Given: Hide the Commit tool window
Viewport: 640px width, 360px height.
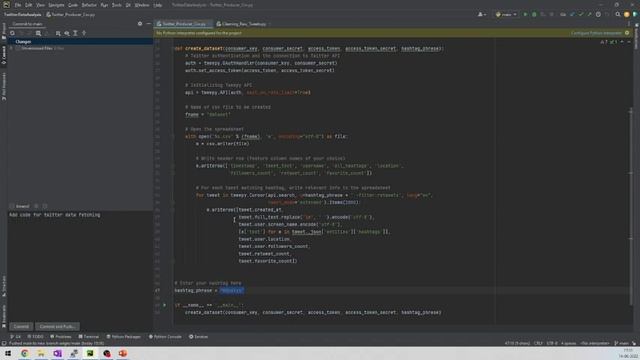Looking at the screenshot, I should pyautogui.click(x=149, y=24).
